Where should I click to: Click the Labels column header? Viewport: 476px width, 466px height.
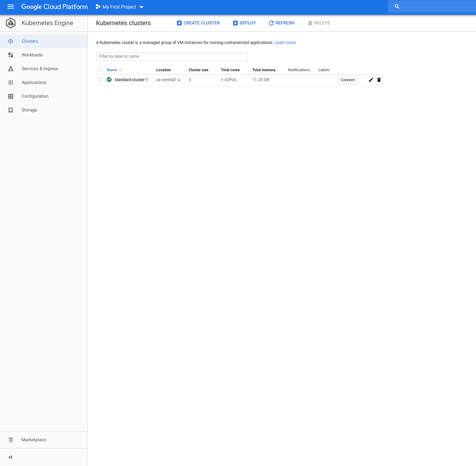tap(324, 70)
